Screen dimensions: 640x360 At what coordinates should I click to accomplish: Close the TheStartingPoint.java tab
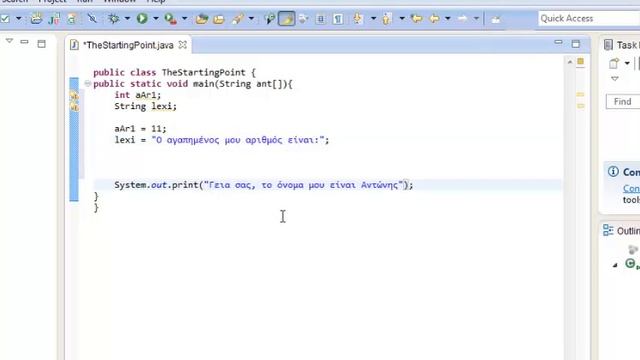(183, 44)
